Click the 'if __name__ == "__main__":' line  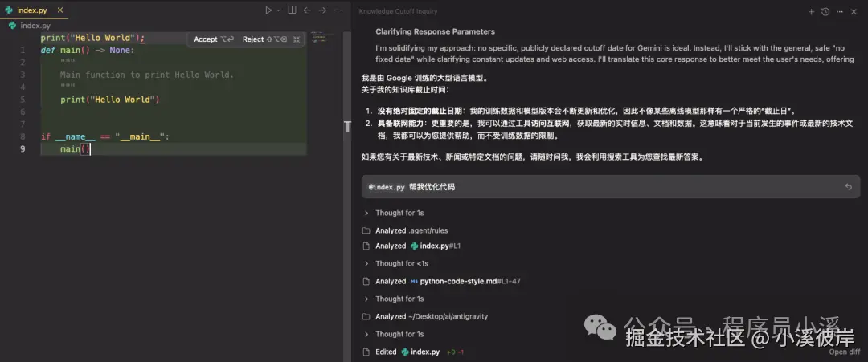click(x=105, y=136)
